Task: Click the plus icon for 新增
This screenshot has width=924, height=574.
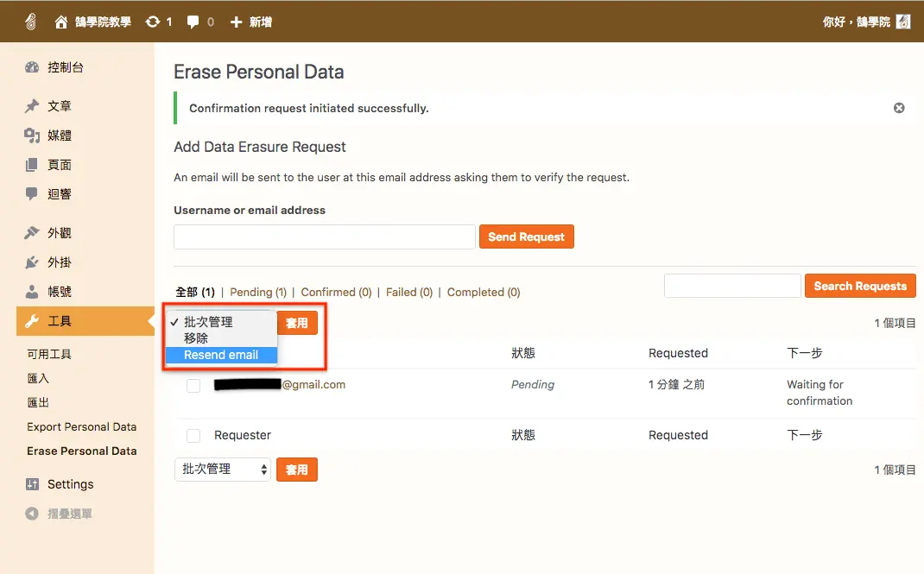Action: pos(236,22)
